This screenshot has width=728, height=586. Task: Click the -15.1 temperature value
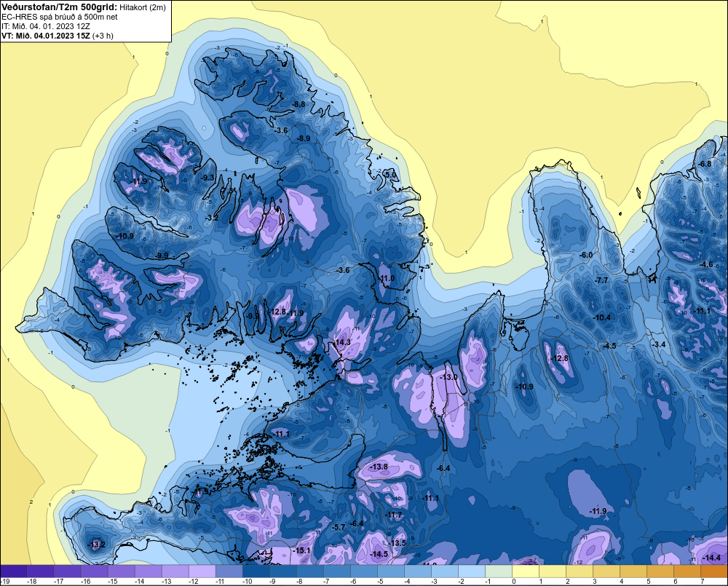coord(302,550)
